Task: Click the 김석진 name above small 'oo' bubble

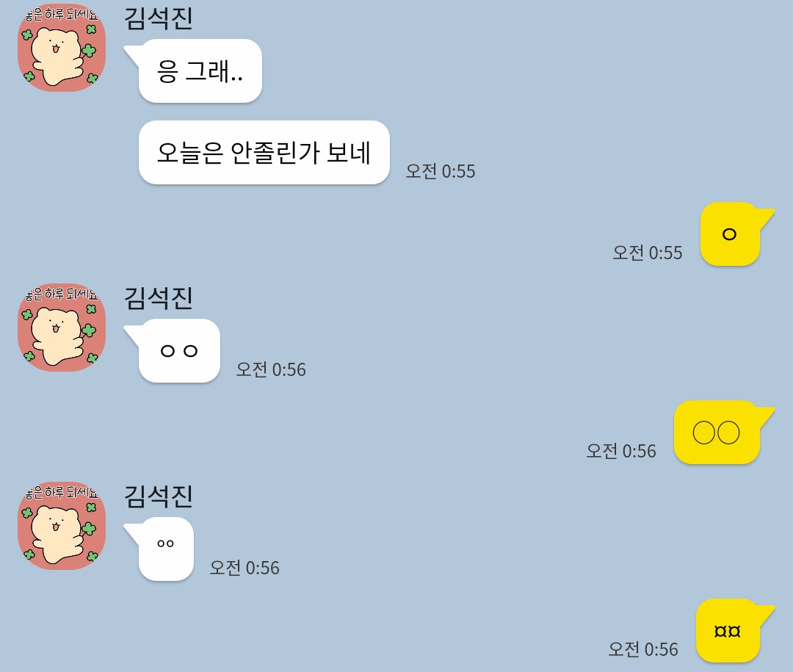Action: [159, 496]
